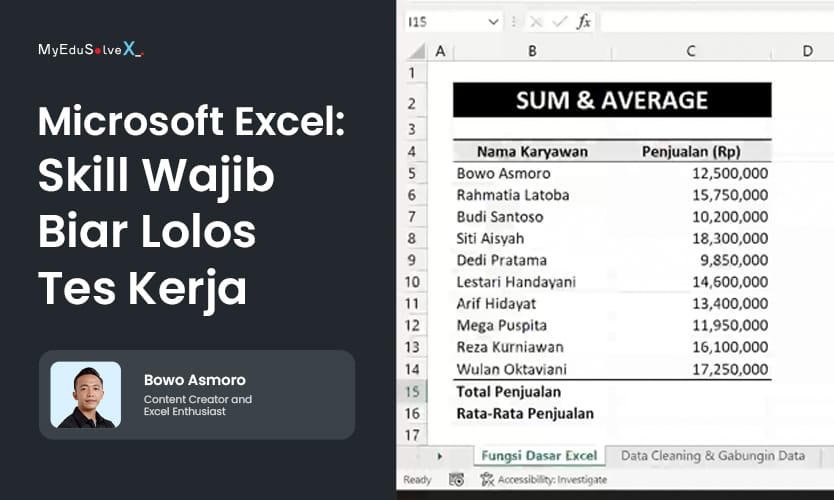Viewport: 834px width, 500px height.
Task: Select row 1 header
Action: point(412,72)
